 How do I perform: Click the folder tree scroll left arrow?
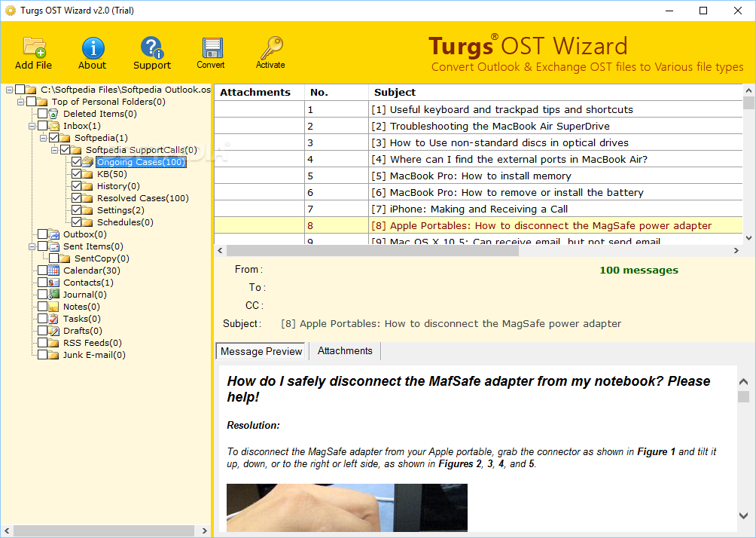pos(7,530)
